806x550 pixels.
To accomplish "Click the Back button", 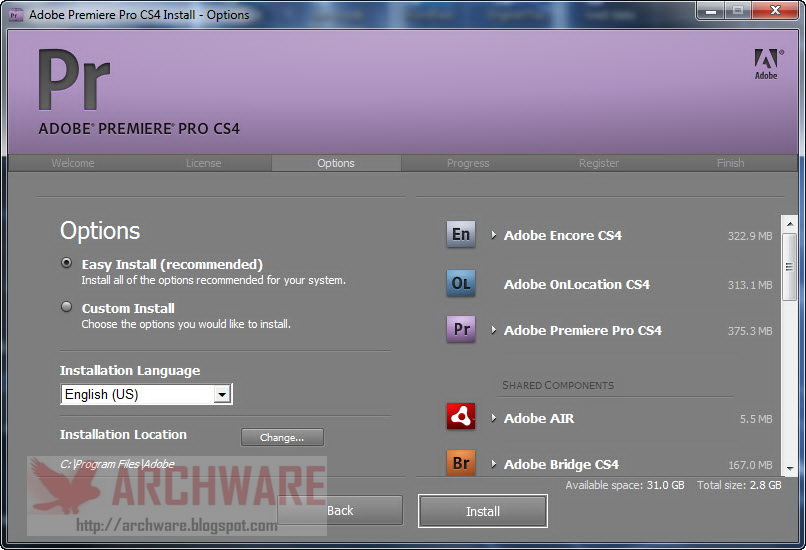I will pos(340,510).
